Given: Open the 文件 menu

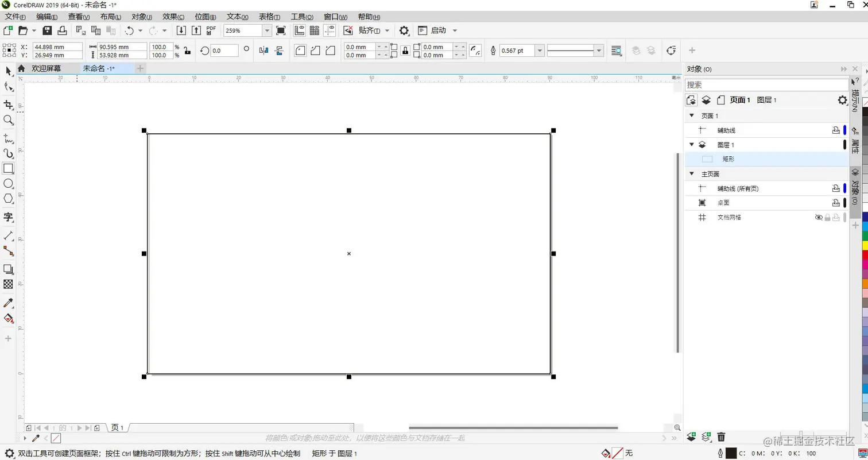Looking at the screenshot, I should click(15, 17).
